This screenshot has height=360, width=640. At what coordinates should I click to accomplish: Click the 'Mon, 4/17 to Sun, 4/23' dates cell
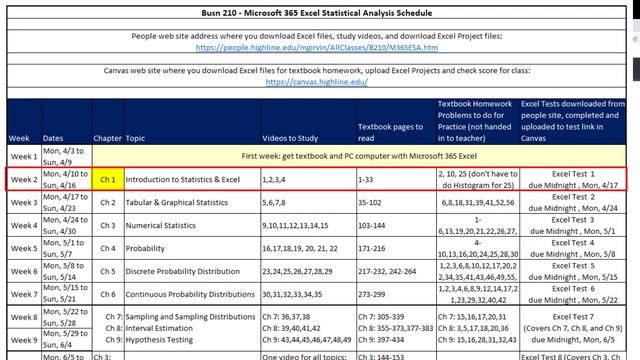(x=67, y=202)
